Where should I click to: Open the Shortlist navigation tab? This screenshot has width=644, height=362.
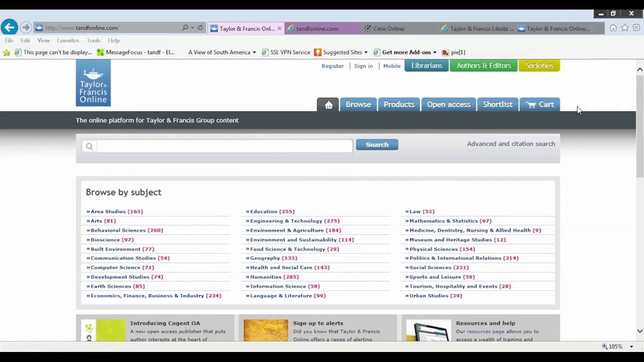pos(498,105)
